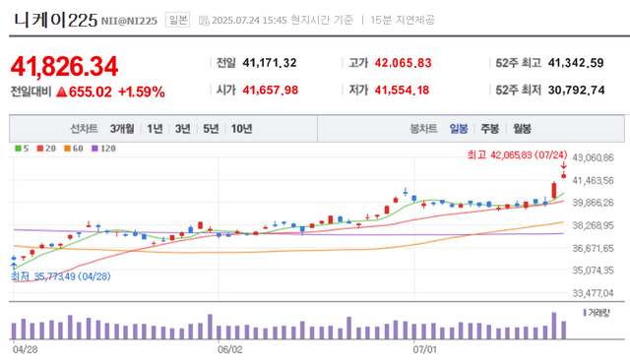Screen dimensions: 630x364
Task: Click the 04/28 date label on axis
Action: pos(25,349)
